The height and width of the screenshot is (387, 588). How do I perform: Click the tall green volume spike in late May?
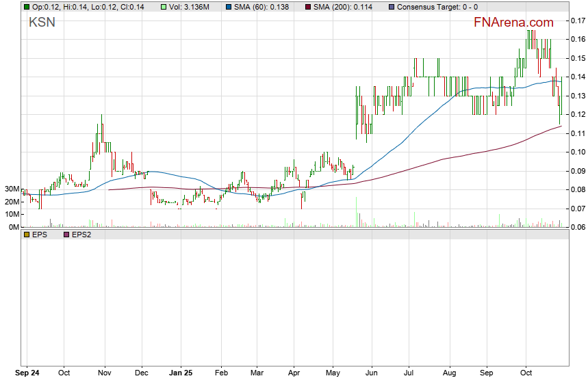[x=357, y=213]
